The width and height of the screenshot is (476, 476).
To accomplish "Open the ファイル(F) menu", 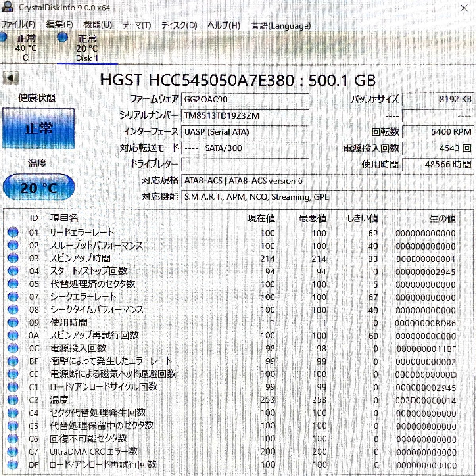I will click(x=18, y=25).
